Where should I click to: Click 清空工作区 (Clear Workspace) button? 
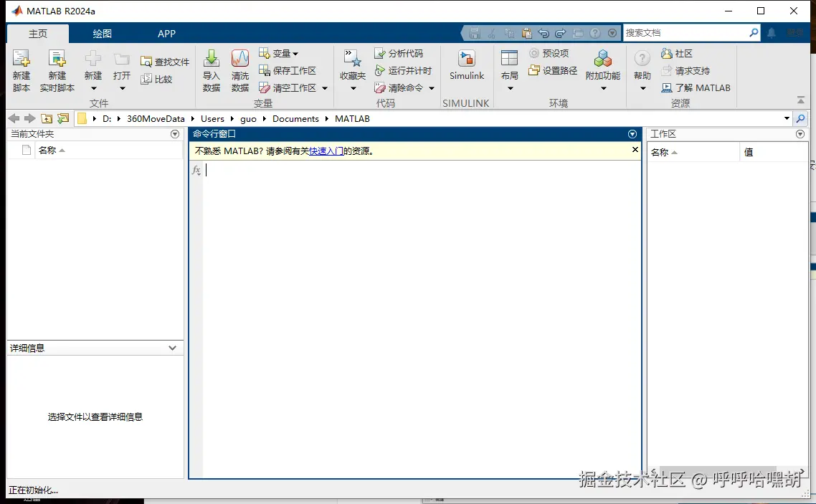coord(288,88)
